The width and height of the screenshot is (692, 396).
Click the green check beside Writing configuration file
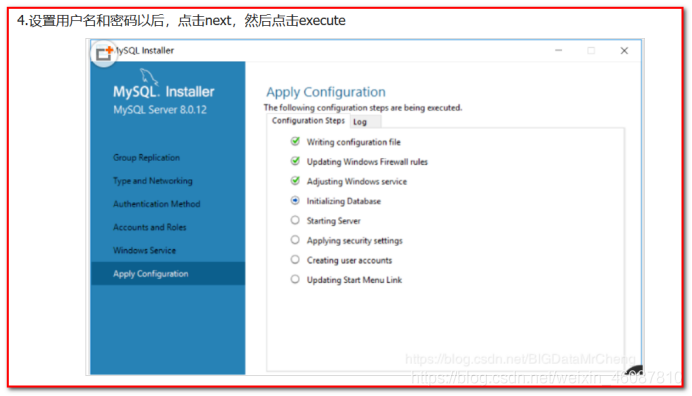pos(295,141)
